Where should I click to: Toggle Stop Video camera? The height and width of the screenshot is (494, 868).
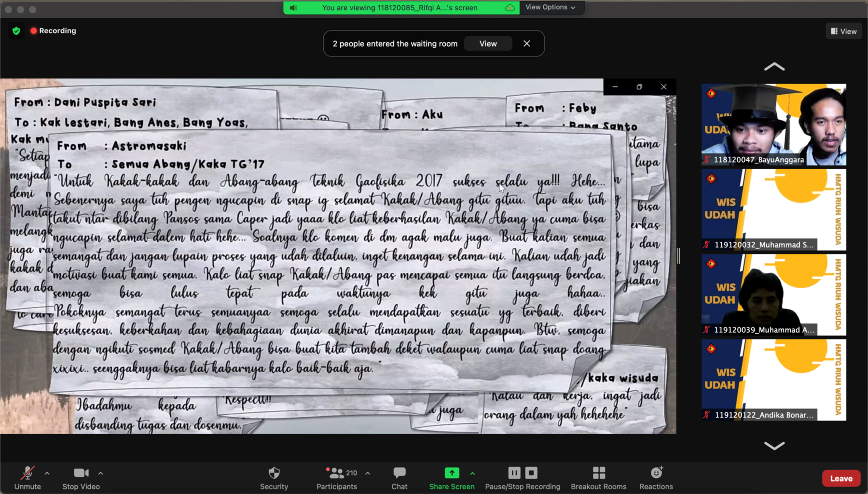81,473
